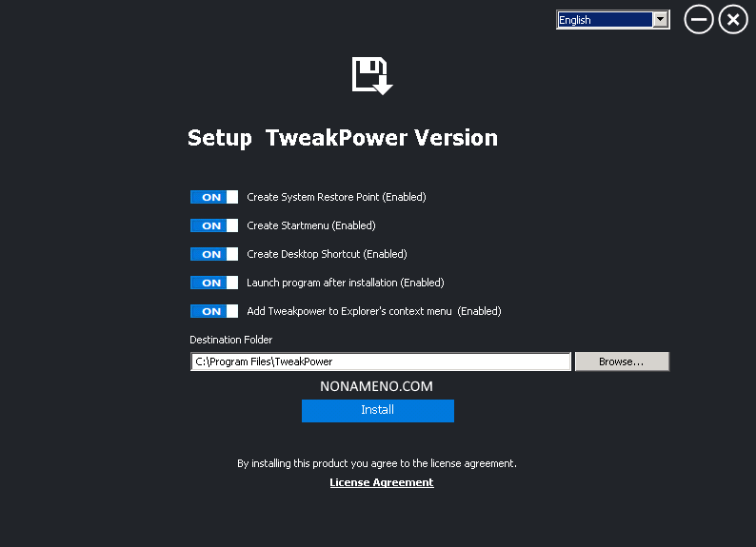Focus the destination folder path field
Screen dimensions: 756x547
coord(381,361)
